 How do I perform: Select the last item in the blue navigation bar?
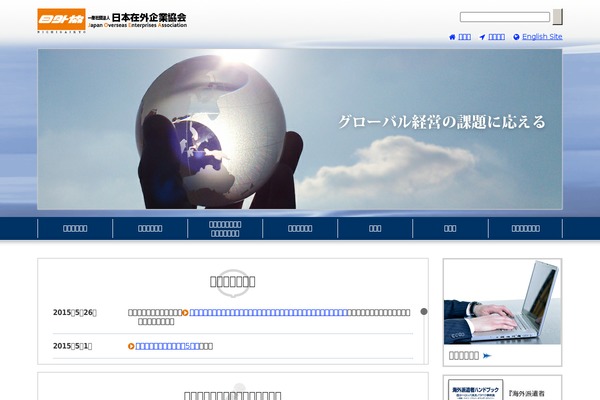(525, 229)
